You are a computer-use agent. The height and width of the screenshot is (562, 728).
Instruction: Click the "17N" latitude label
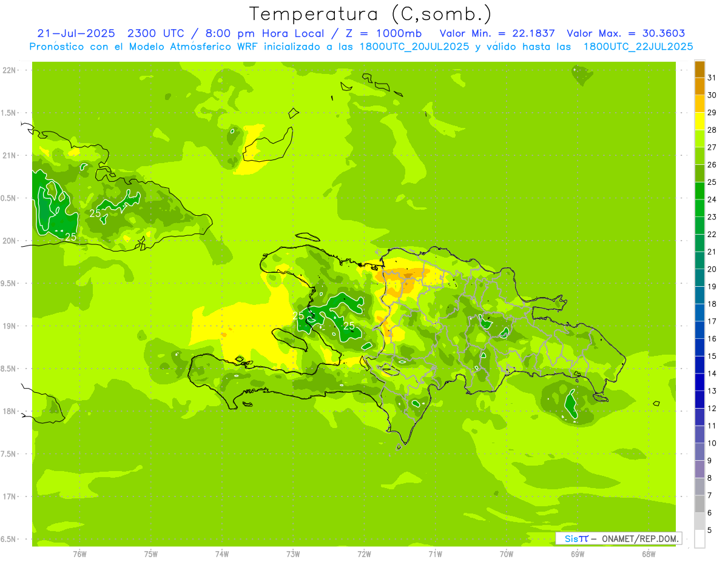point(10,497)
